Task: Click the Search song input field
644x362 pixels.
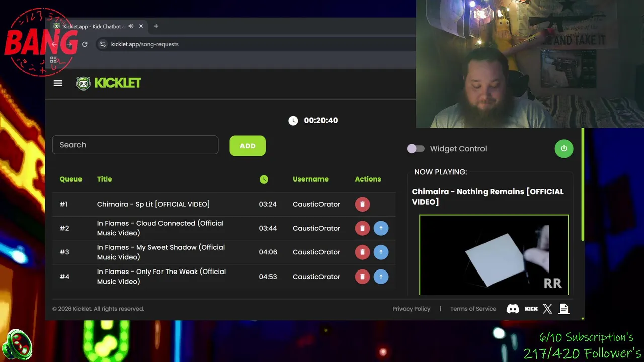Action: 135,145
